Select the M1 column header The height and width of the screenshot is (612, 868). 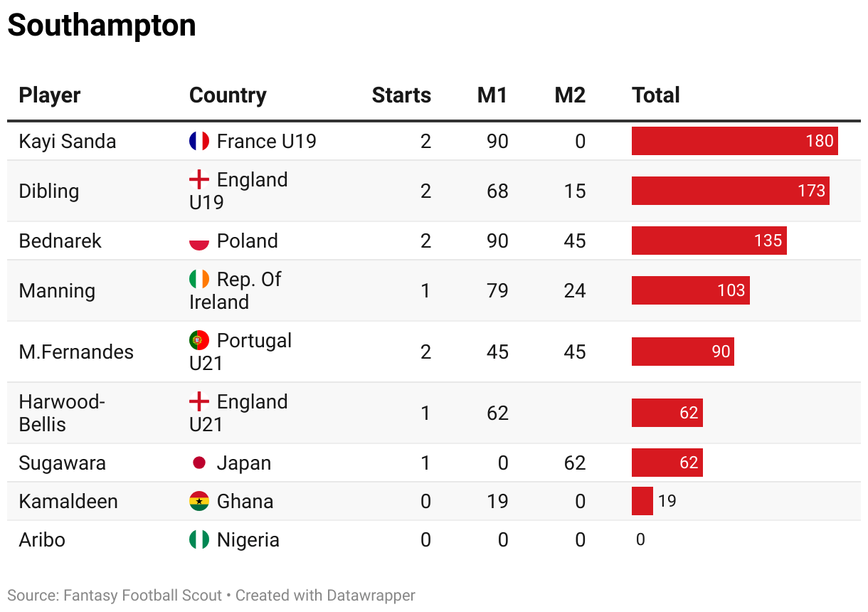(x=492, y=95)
